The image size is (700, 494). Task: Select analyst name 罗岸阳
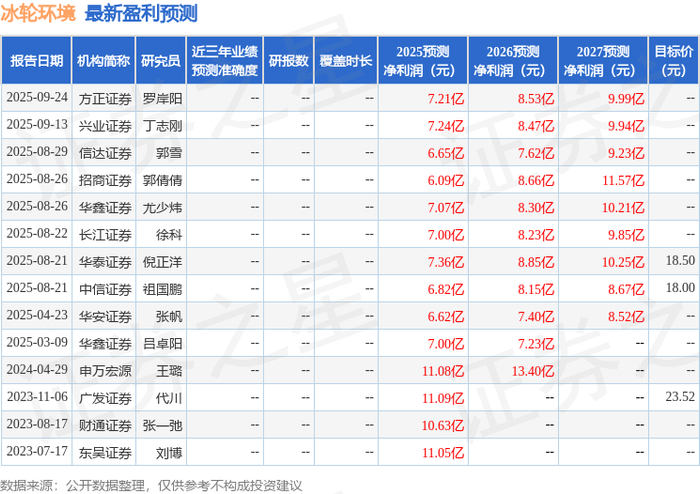pyautogui.click(x=162, y=99)
